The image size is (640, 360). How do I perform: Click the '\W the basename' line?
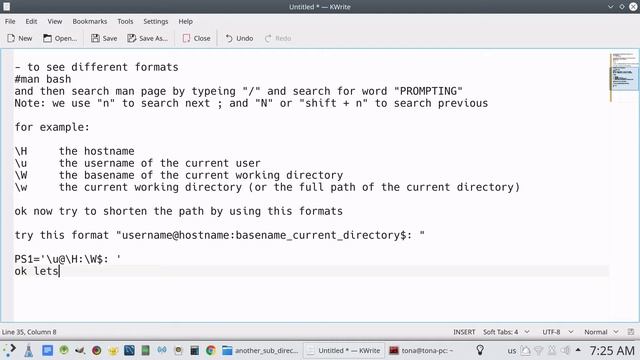pos(179,176)
